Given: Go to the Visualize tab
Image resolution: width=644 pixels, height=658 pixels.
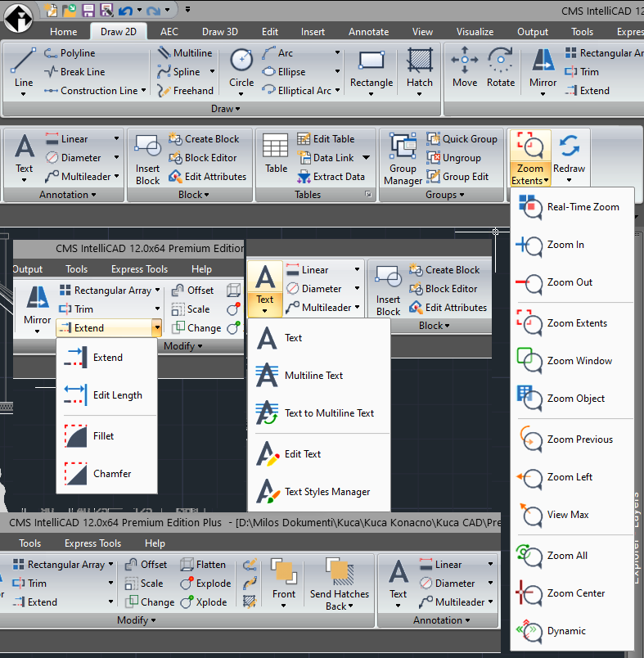Looking at the screenshot, I should tap(475, 32).
